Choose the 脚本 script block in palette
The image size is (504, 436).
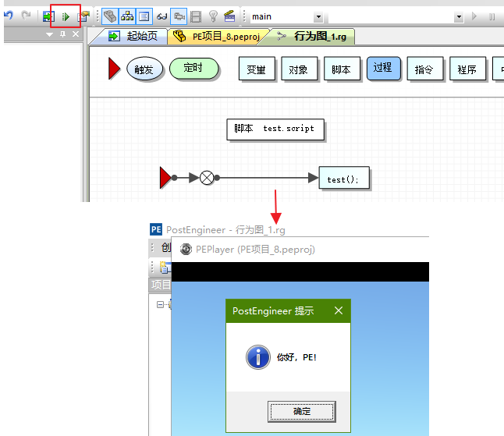click(x=342, y=69)
